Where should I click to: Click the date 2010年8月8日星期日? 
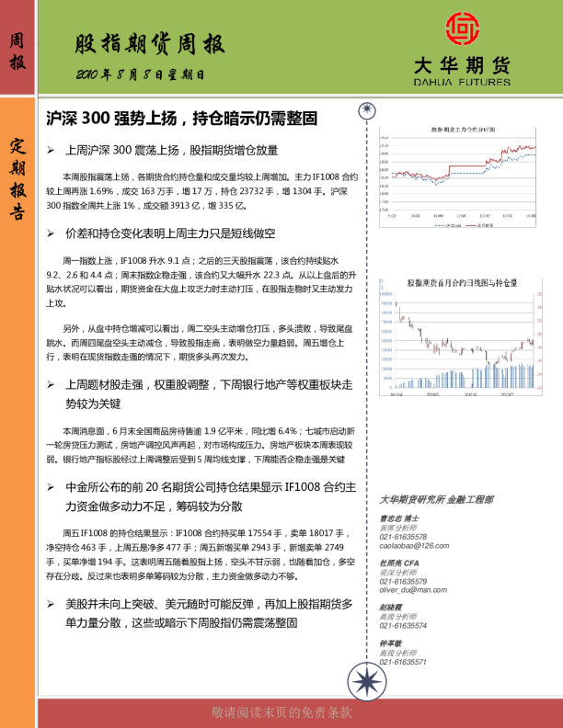pos(140,74)
